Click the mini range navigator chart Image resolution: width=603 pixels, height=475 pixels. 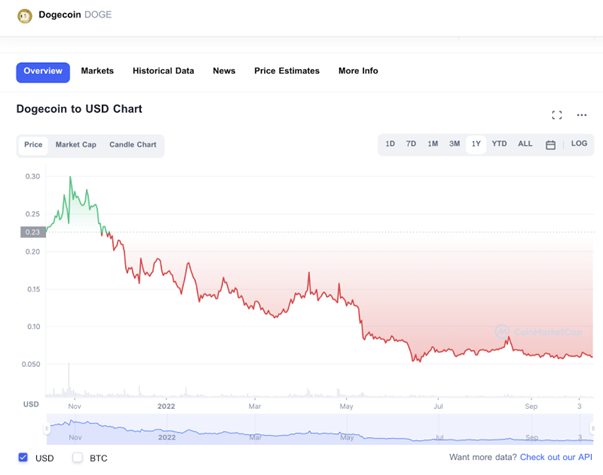coord(320,429)
